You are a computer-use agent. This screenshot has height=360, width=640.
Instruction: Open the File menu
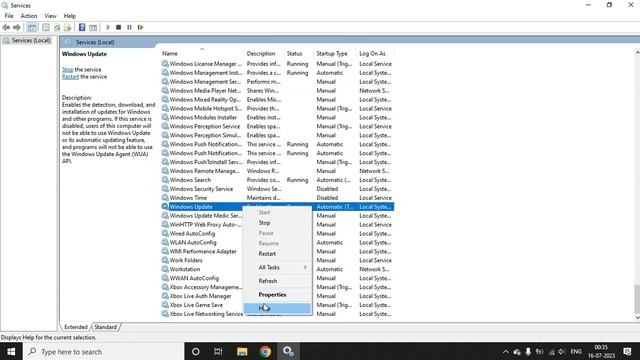point(9,16)
